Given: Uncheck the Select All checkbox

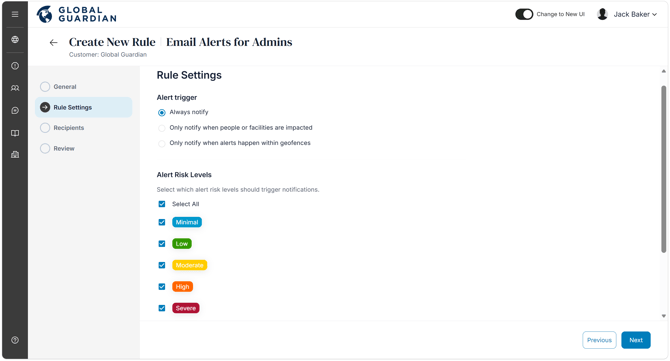Looking at the screenshot, I should click(x=162, y=204).
